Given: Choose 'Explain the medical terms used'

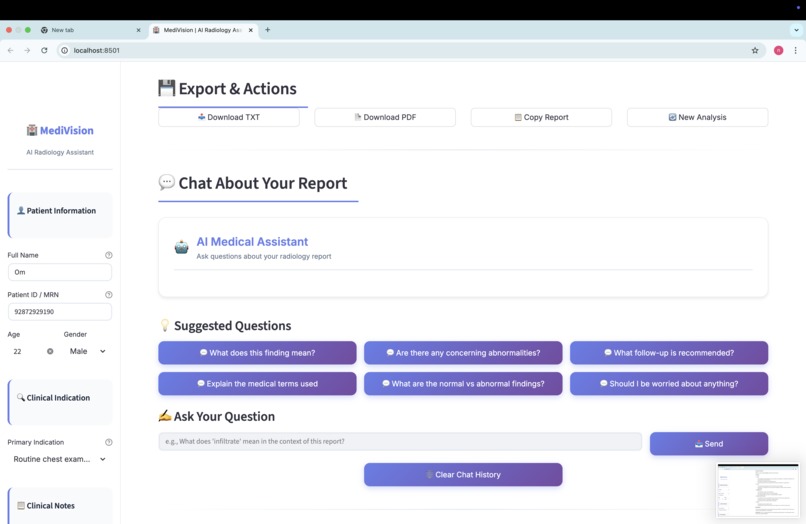Looking at the screenshot, I should coord(257,384).
